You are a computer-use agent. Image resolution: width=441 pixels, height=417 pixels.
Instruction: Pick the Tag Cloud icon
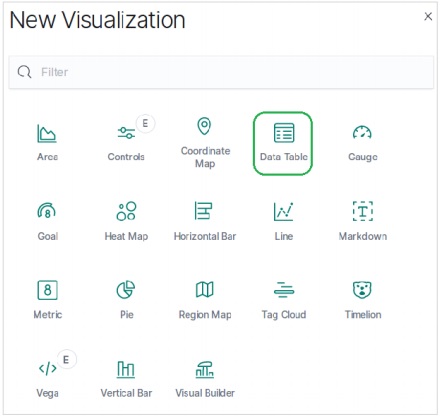click(x=284, y=289)
